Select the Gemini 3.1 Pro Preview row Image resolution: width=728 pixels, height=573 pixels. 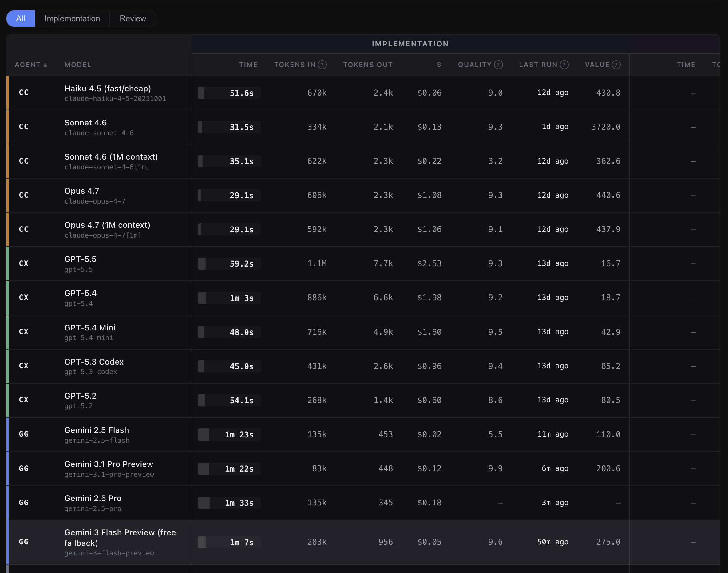(x=363, y=469)
